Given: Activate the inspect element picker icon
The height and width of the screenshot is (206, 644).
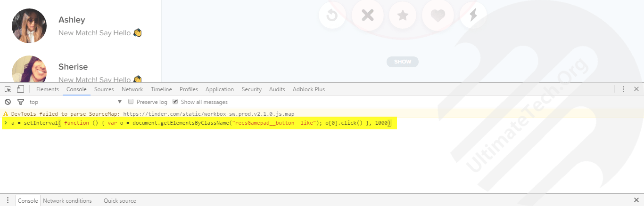Looking at the screenshot, I should (8, 89).
